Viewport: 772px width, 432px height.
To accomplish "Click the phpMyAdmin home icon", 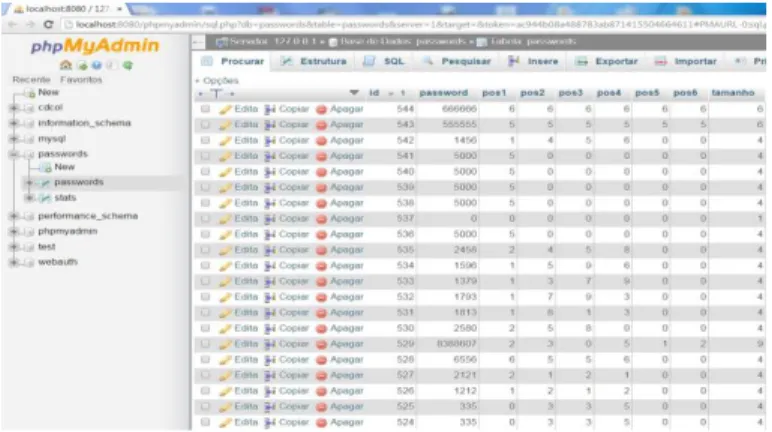I will [x=65, y=65].
